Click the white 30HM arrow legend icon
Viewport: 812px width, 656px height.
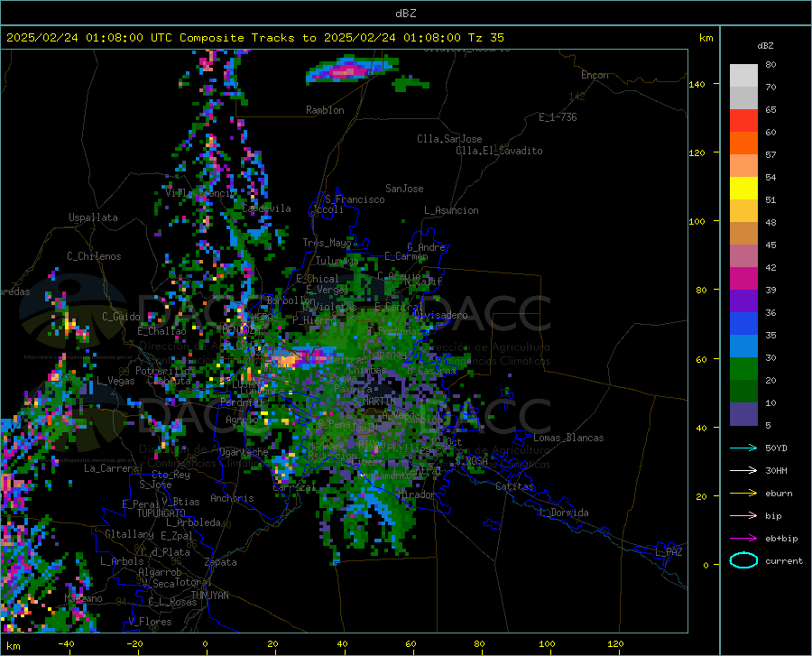[743, 471]
